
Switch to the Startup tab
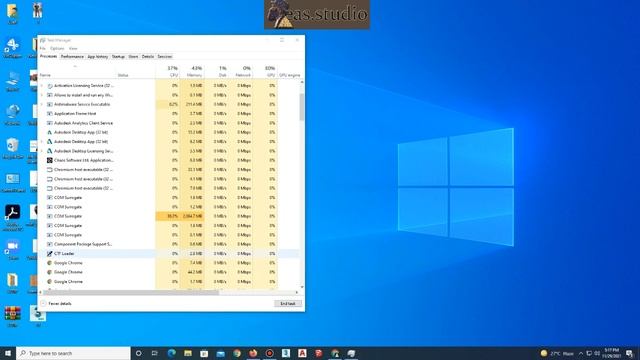point(118,57)
